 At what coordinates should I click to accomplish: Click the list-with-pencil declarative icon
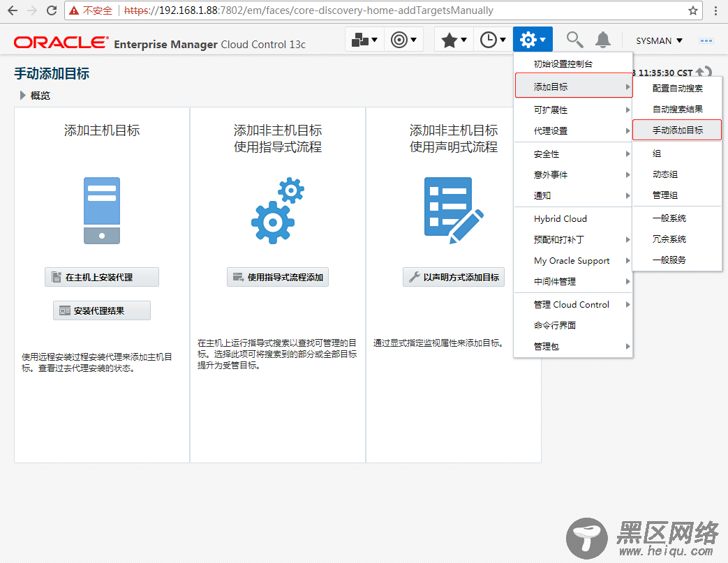(x=454, y=210)
